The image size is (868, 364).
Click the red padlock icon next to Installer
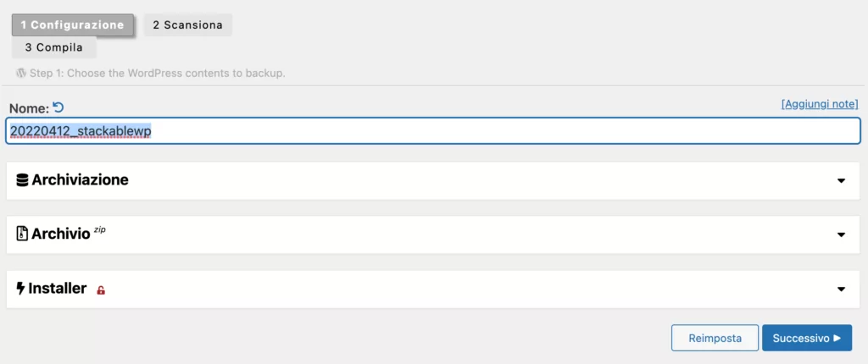[101, 290]
